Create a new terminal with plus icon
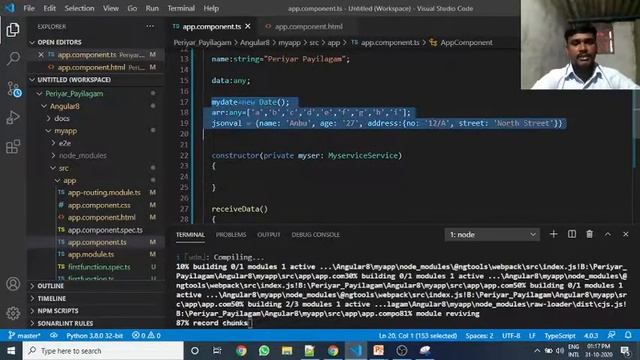Viewport: 640px width, 360px height. pos(553,234)
